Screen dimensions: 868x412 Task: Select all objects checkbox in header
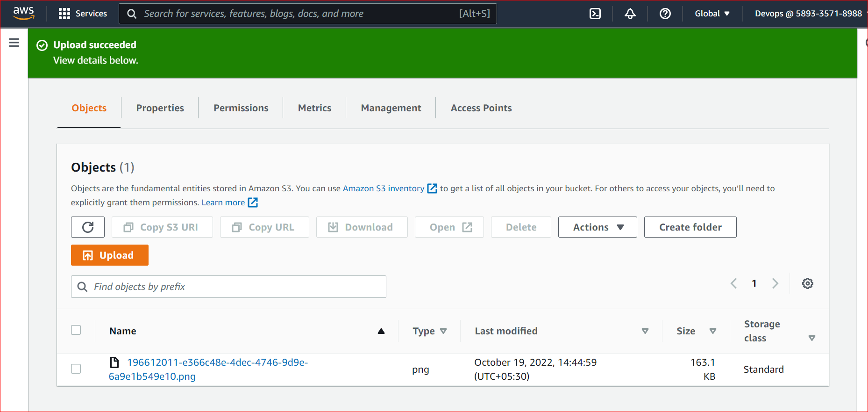point(76,330)
